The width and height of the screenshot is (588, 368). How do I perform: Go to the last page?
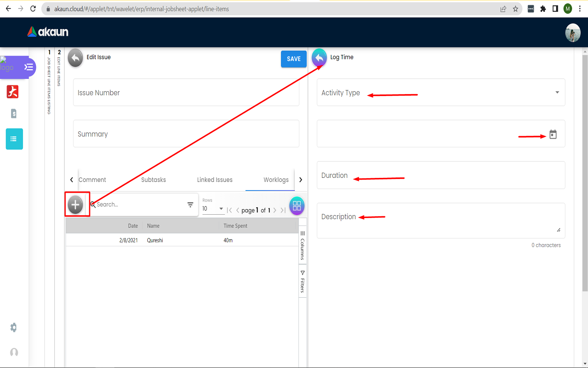(283, 210)
